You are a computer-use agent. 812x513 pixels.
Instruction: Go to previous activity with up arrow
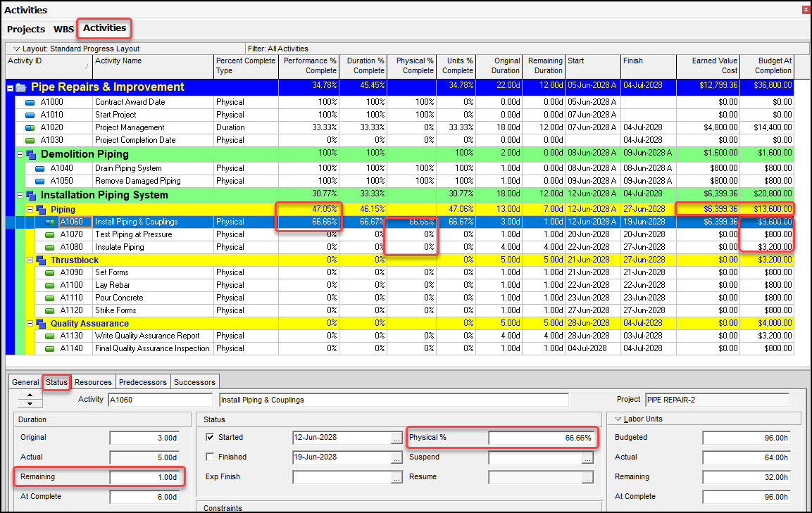point(30,395)
